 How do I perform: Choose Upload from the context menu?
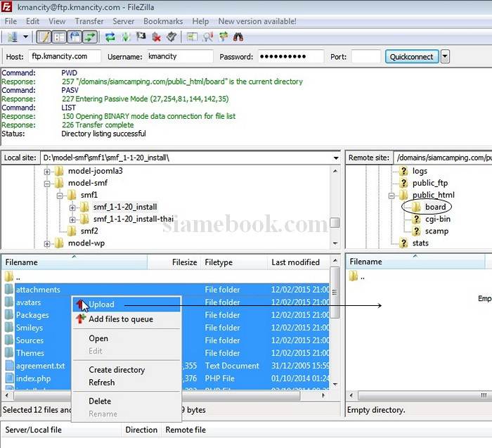coord(127,305)
